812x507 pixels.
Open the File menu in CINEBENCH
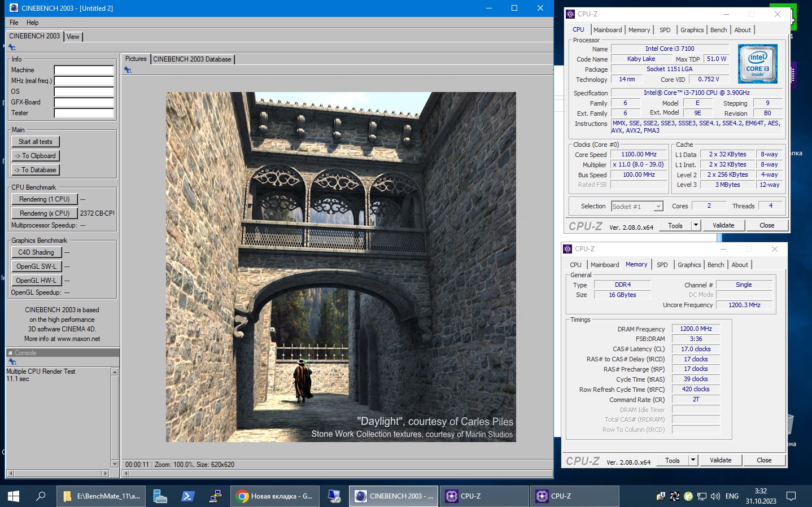point(14,23)
